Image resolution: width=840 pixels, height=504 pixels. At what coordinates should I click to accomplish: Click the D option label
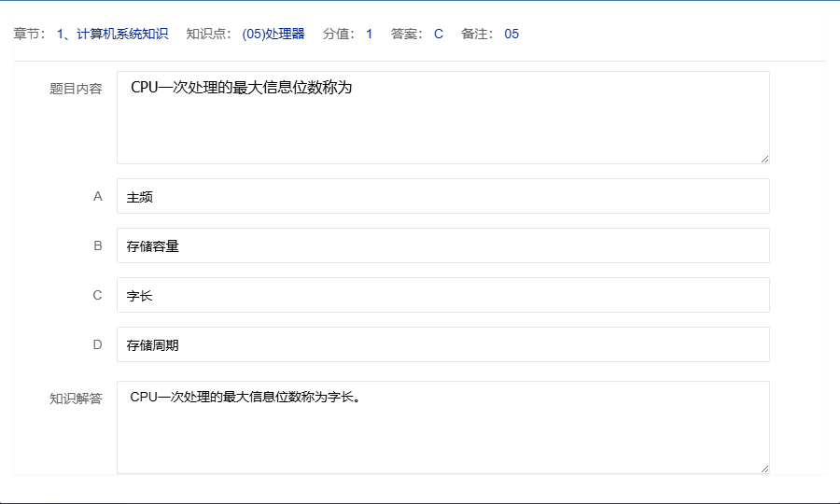tap(97, 344)
